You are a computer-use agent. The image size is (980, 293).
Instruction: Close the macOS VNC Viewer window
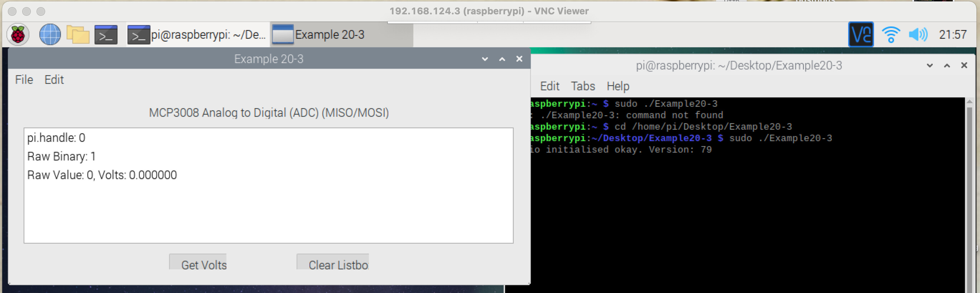tap(12, 11)
